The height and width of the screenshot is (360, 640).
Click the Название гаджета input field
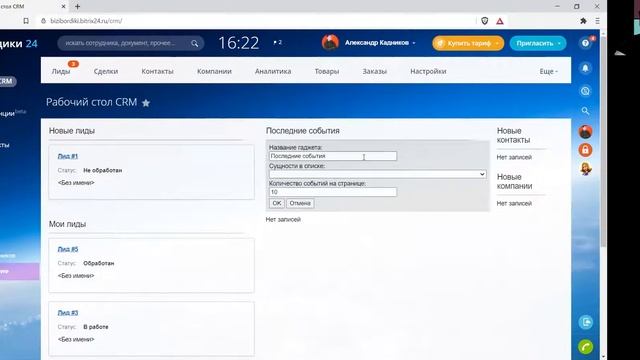point(333,156)
